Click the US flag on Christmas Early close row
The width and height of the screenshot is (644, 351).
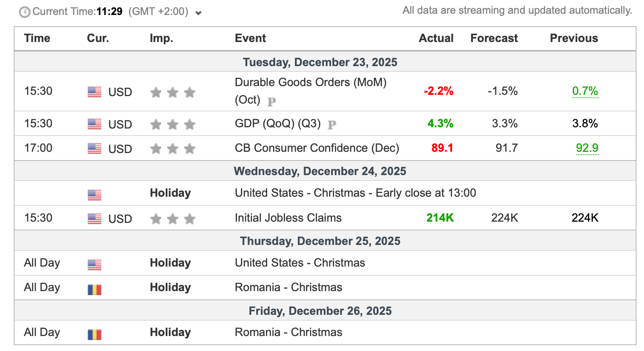(x=94, y=195)
